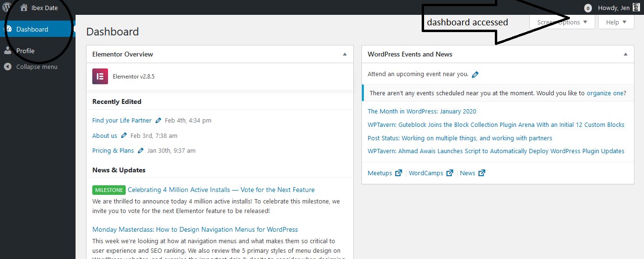Click the Feb 4th, 4:34 pm timestamp

(x=188, y=120)
